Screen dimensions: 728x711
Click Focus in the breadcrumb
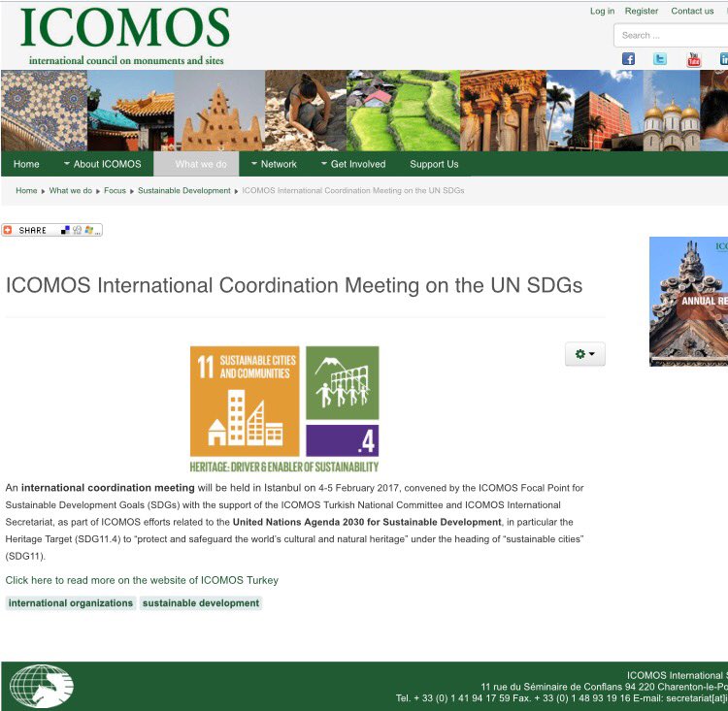[x=115, y=190]
